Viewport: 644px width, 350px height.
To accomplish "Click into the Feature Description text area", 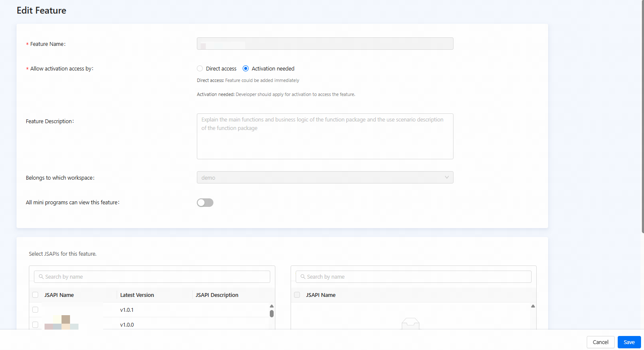I will coord(325,136).
